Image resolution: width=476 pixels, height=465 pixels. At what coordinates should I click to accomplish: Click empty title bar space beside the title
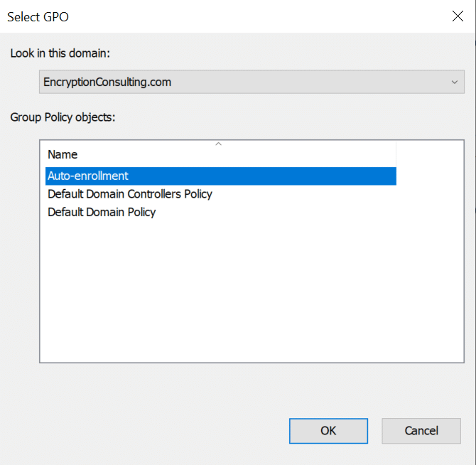coord(249,16)
